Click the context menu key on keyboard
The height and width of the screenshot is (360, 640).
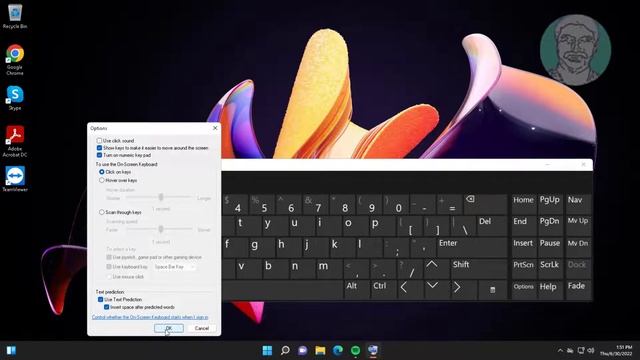click(x=492, y=289)
